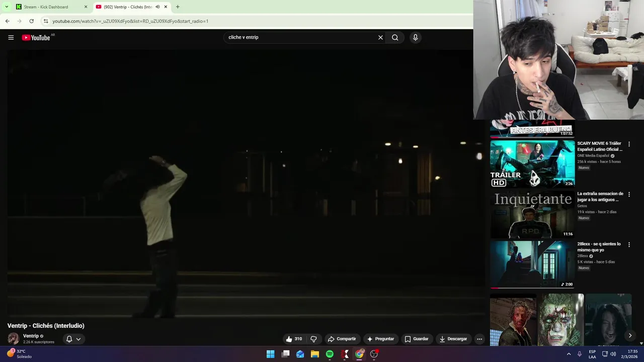
Task: Open 28lexx music video thumbnail
Action: (x=532, y=264)
